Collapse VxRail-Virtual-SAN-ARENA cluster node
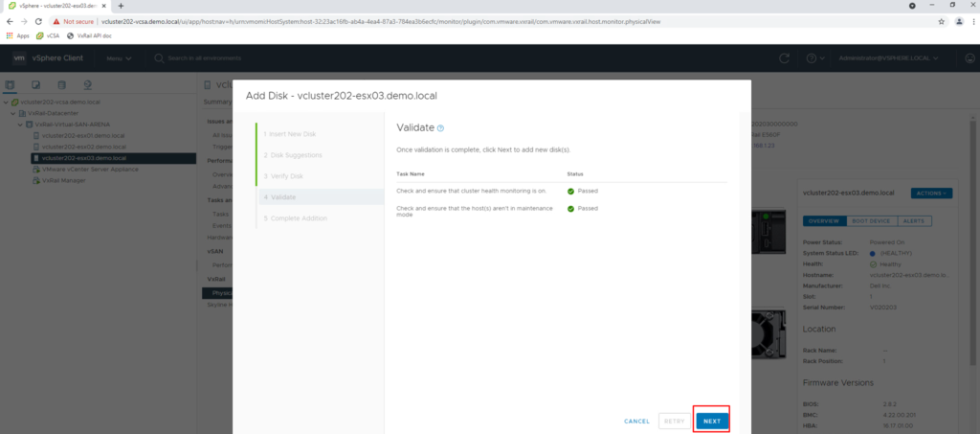The image size is (980, 434). click(20, 125)
